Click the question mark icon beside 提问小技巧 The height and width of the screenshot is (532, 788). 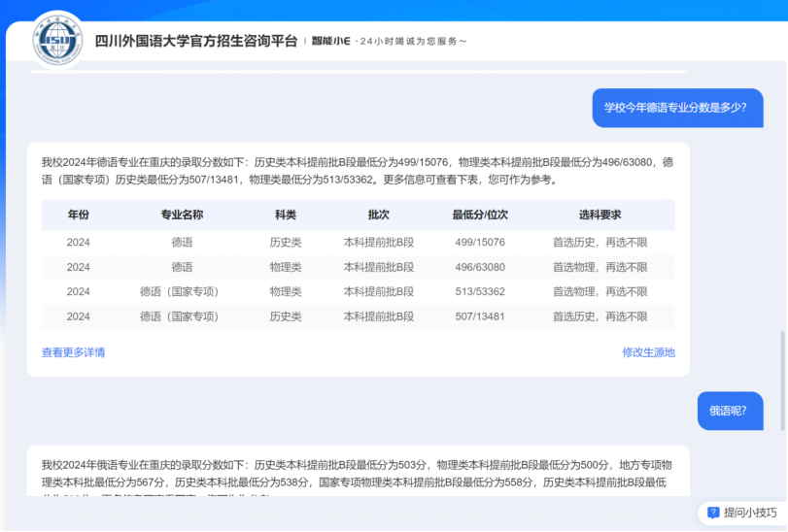tap(713, 512)
